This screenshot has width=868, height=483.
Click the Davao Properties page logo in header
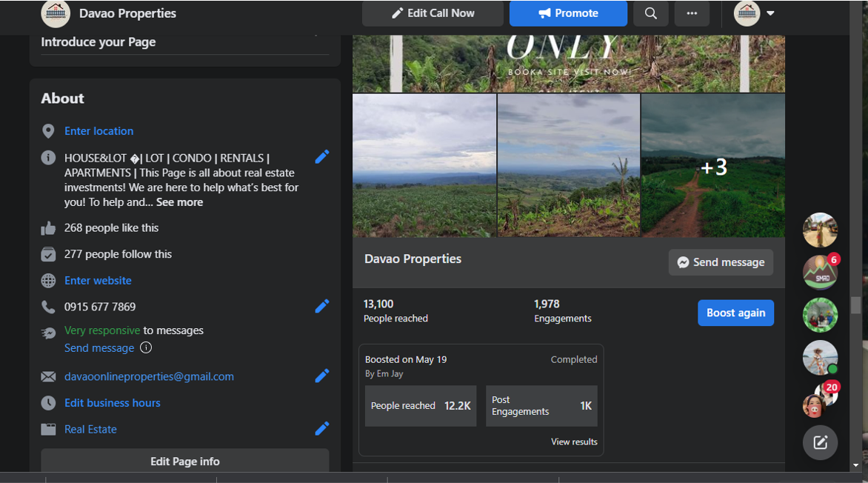(x=56, y=13)
